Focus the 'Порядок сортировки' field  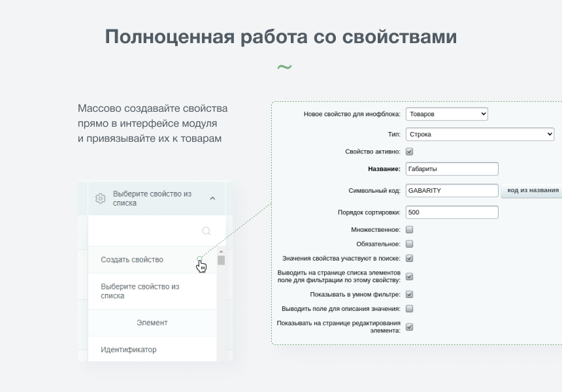click(x=452, y=212)
